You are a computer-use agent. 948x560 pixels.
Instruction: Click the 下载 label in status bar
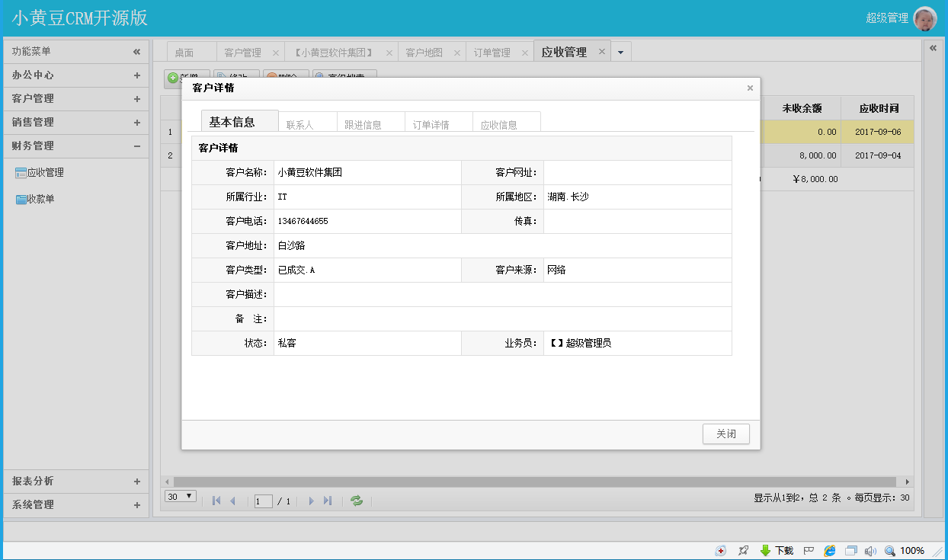[784, 550]
